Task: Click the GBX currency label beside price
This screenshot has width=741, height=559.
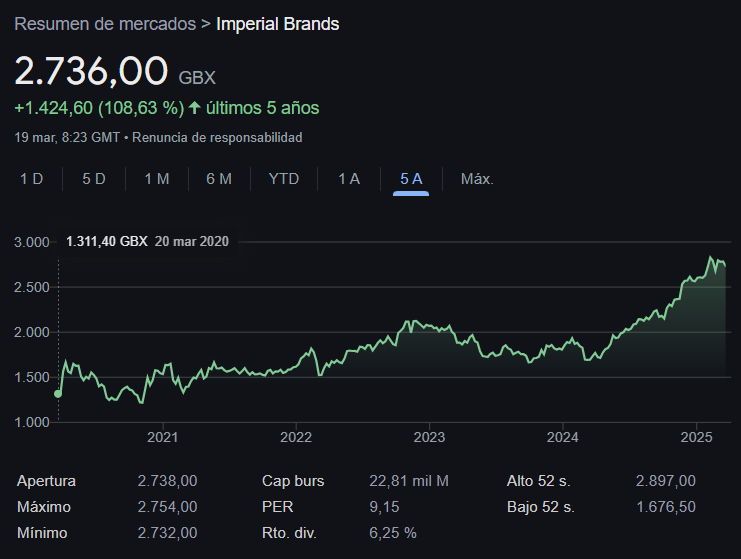Action: pyautogui.click(x=197, y=77)
